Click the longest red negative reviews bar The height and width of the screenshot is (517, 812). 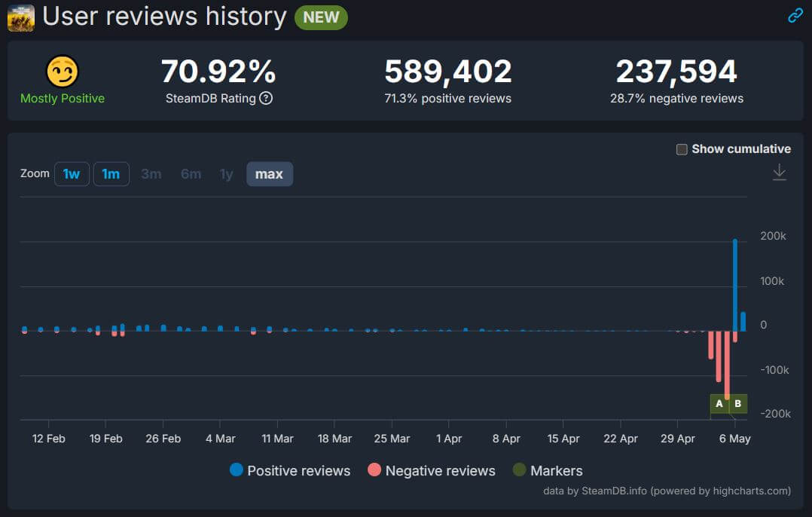point(727,366)
